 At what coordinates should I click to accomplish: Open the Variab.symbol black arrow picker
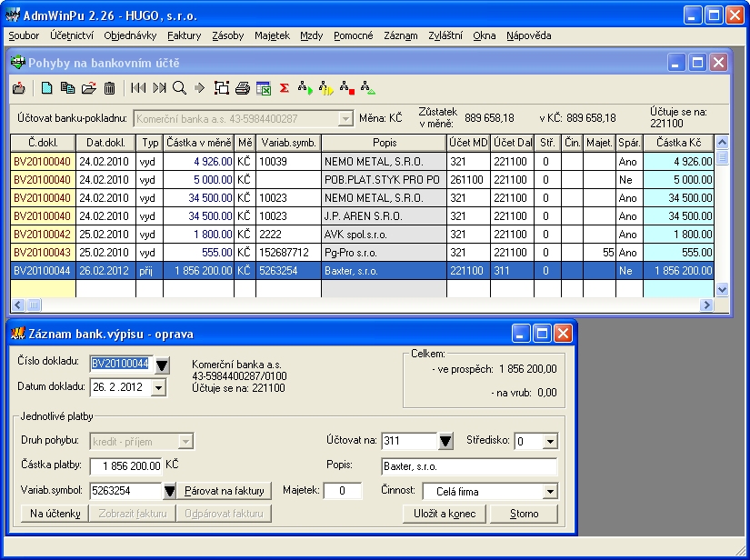[x=170, y=491]
